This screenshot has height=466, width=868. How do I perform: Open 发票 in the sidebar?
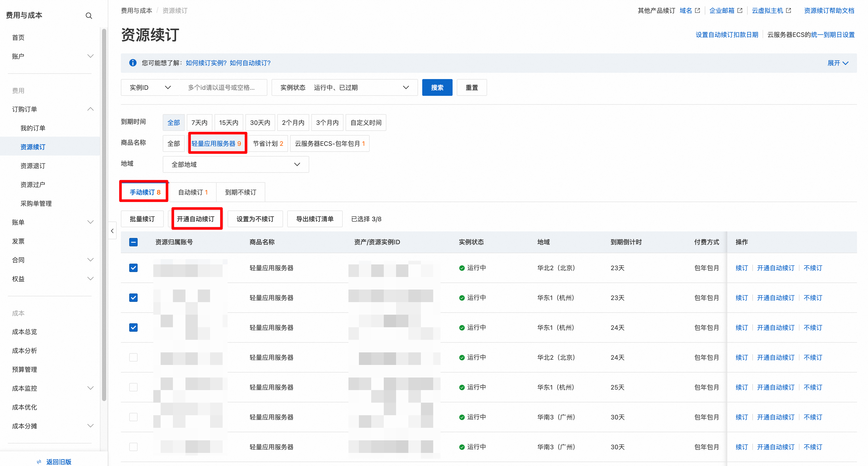tap(18, 241)
